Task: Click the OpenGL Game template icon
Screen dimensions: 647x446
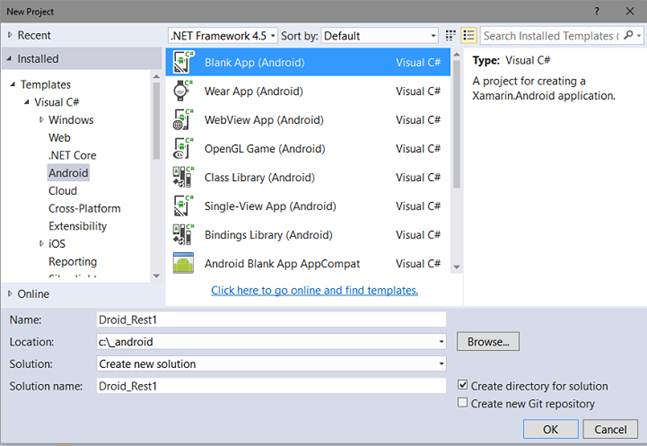Action: (x=183, y=149)
